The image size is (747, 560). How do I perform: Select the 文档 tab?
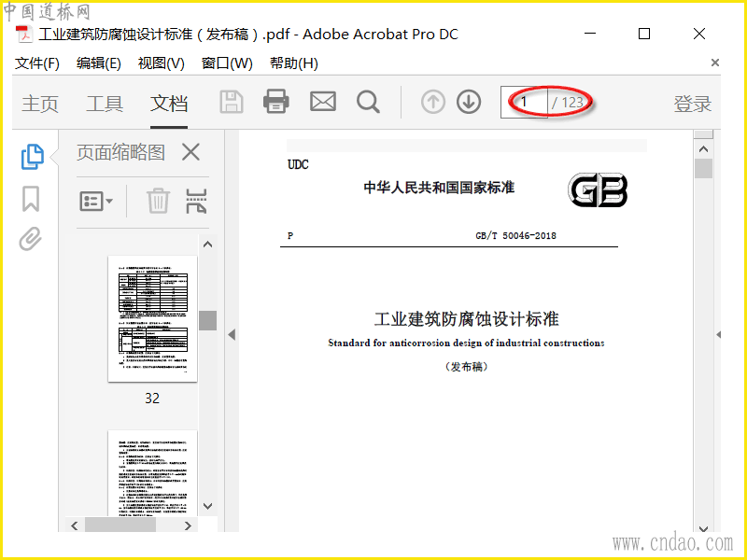169,104
